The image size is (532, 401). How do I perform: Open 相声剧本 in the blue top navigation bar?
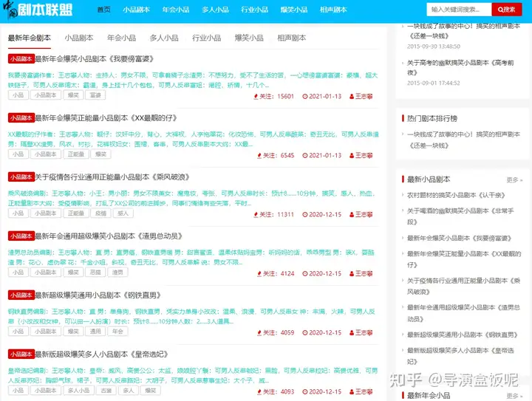[x=333, y=10]
